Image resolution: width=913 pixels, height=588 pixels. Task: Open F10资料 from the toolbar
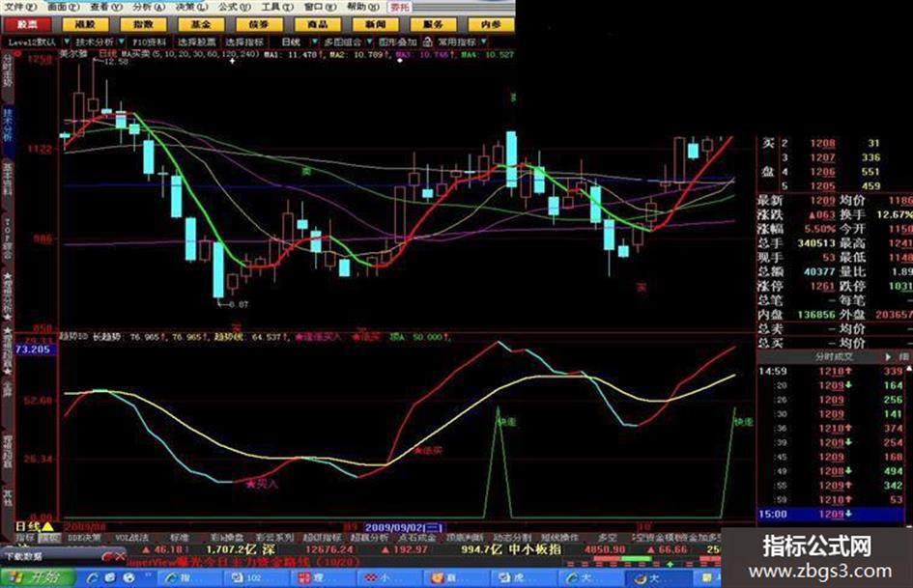point(149,42)
